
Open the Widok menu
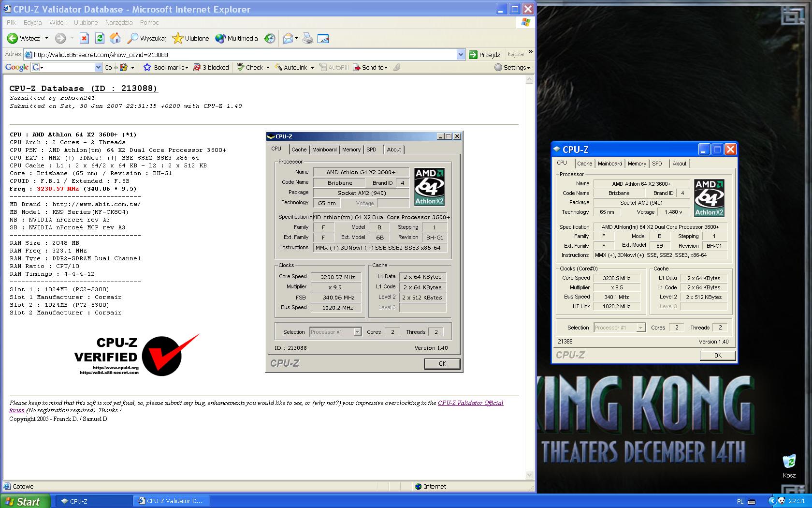[58, 22]
